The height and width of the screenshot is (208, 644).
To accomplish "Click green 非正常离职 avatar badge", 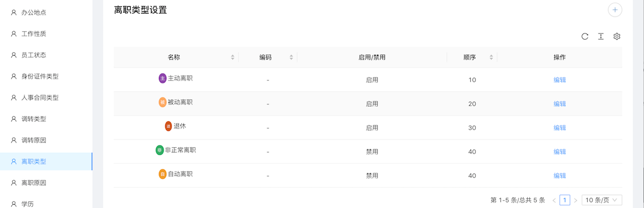I will tap(160, 150).
